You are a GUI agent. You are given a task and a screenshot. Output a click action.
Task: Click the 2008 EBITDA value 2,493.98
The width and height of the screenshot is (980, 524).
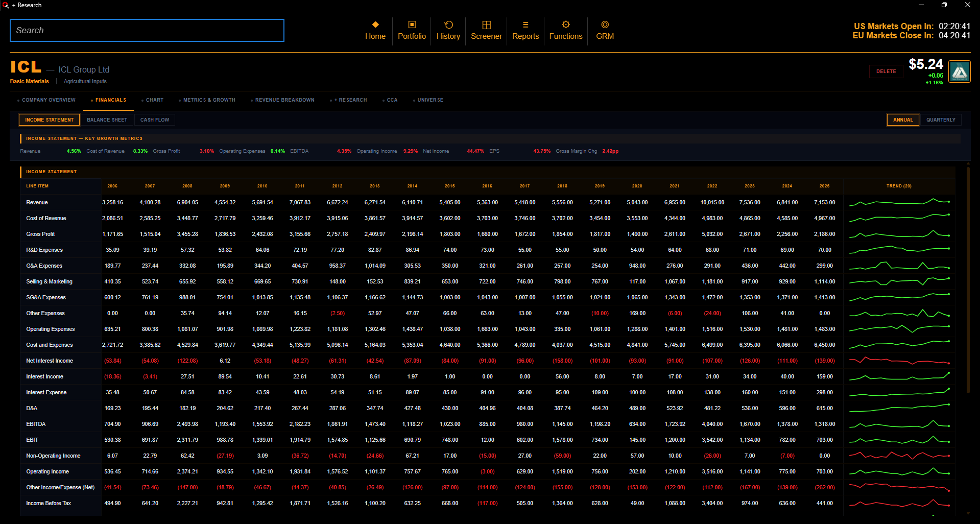click(187, 424)
